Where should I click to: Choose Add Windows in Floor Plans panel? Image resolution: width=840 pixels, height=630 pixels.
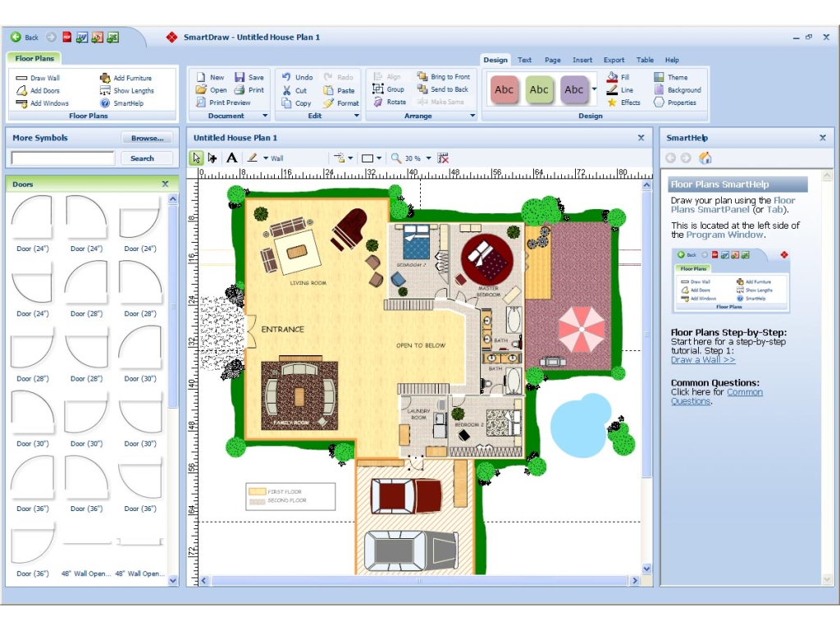tap(43, 103)
